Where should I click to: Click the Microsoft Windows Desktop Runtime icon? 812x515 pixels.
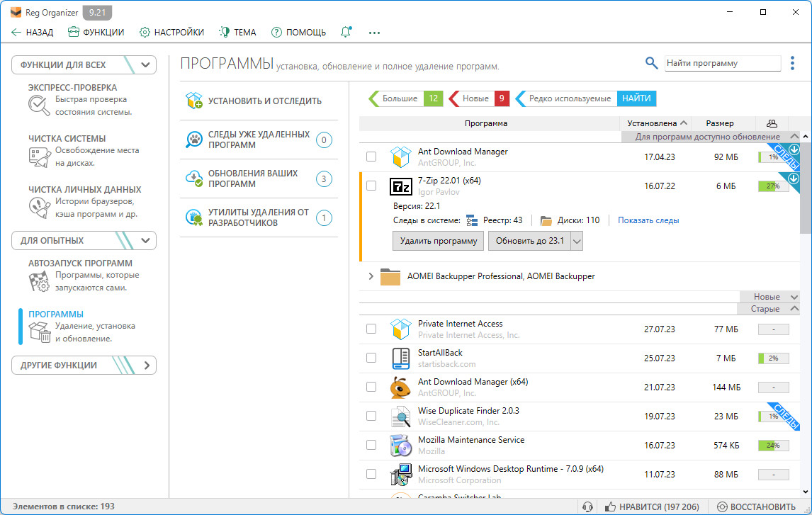point(400,474)
